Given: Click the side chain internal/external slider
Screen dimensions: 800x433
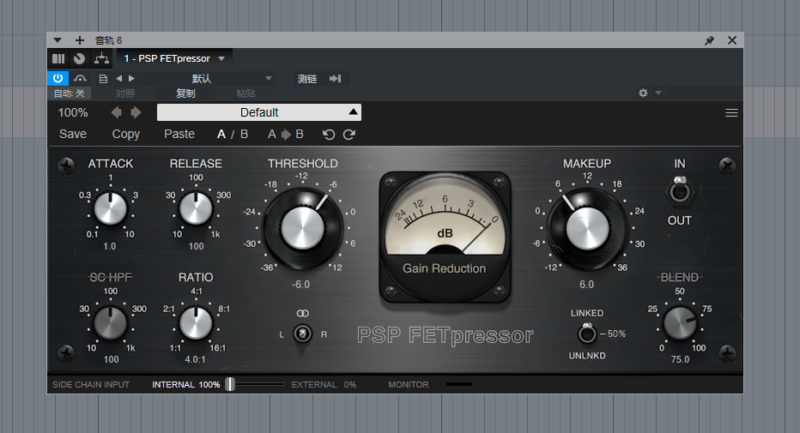Looking at the screenshot, I should pyautogui.click(x=230, y=384).
